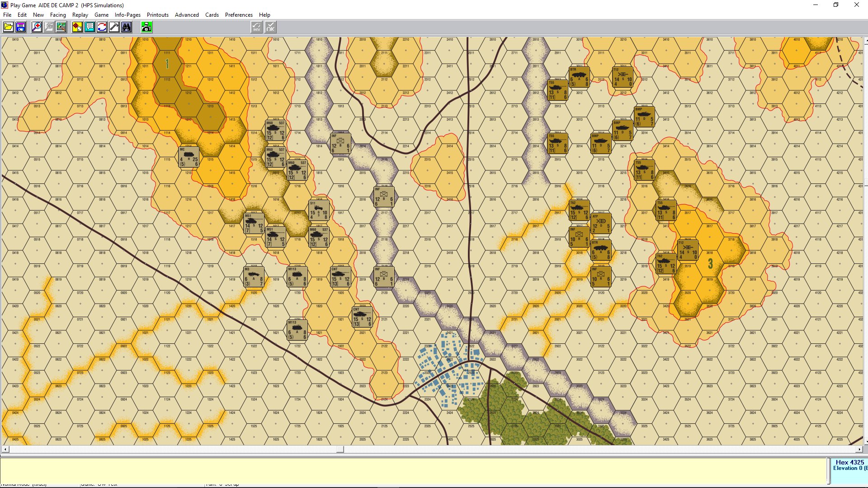Click the save floppy disk icon
Image resolution: width=868 pixels, height=488 pixels.
[20, 27]
